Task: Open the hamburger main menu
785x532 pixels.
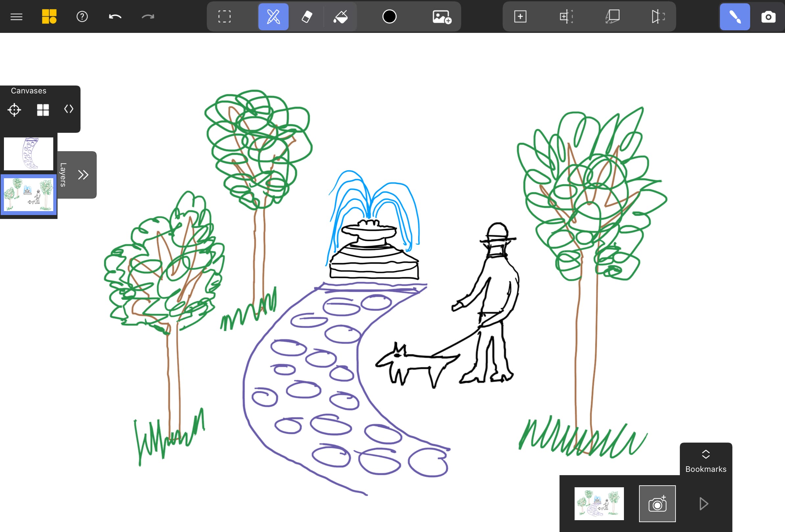Action: click(16, 16)
